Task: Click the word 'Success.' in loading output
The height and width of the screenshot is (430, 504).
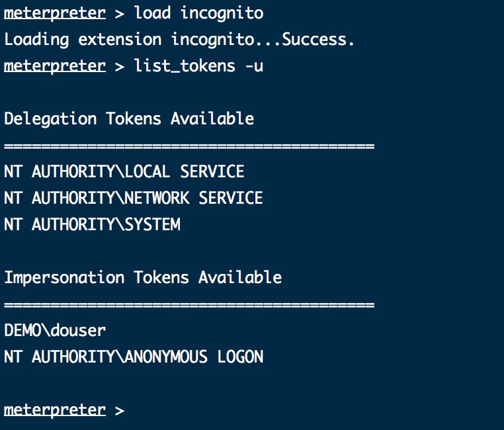Action: pos(318,39)
